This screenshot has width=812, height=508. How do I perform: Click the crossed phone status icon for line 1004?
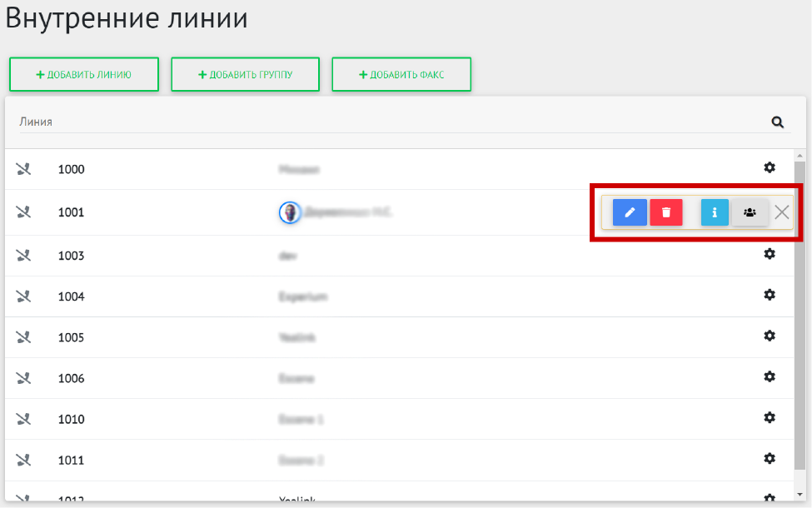(x=24, y=296)
